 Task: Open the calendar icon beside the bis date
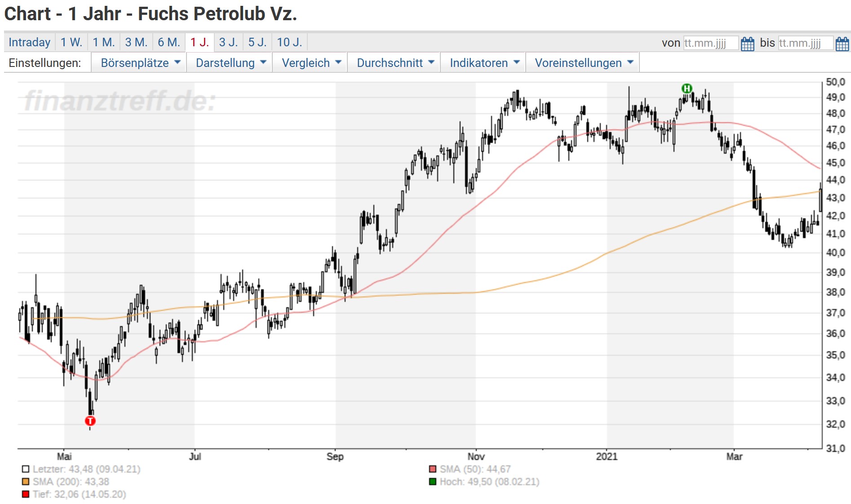(x=842, y=44)
